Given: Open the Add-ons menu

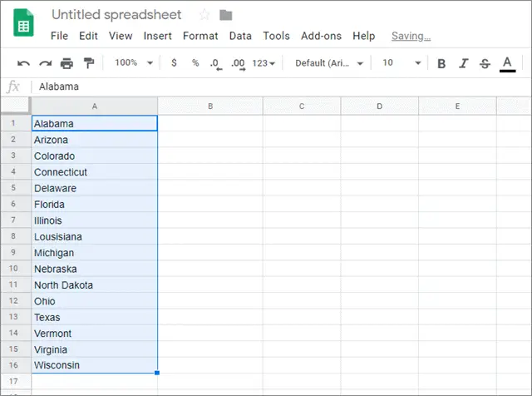Looking at the screenshot, I should pyautogui.click(x=321, y=36).
